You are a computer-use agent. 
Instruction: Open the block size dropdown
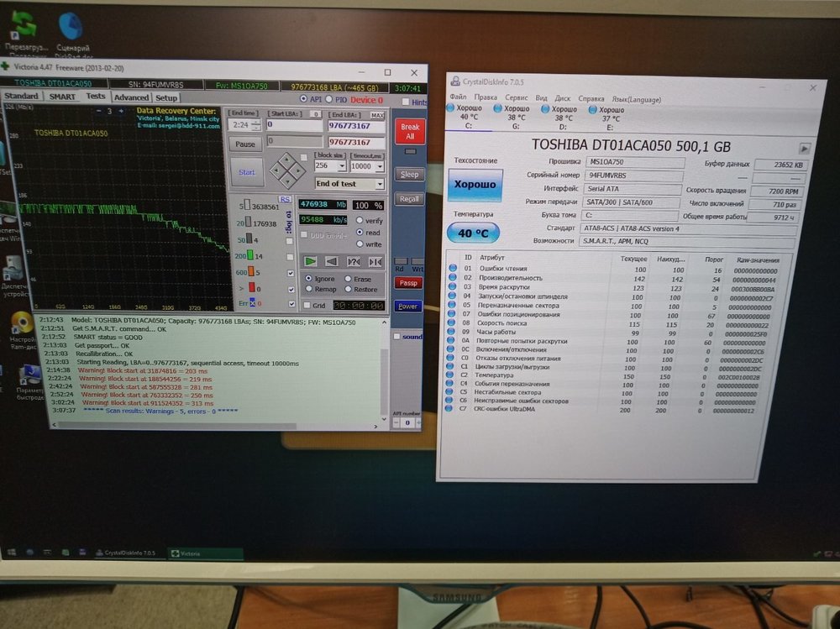(x=342, y=166)
